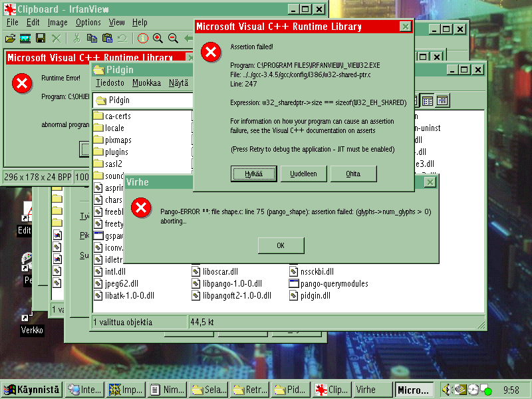Click the 296 x 178 x 24 BPP status
Viewport: 532px width, 399px height.
[x=38, y=177]
